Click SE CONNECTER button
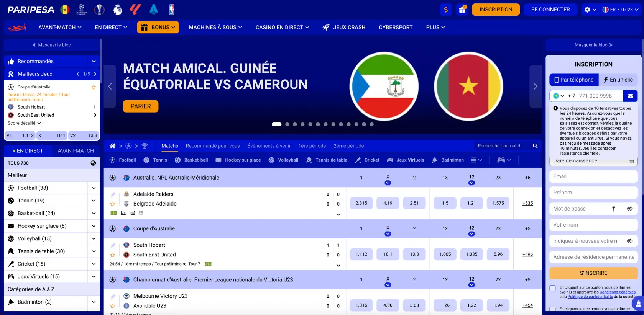Screen dimensions: 644x315 [x=550, y=10]
